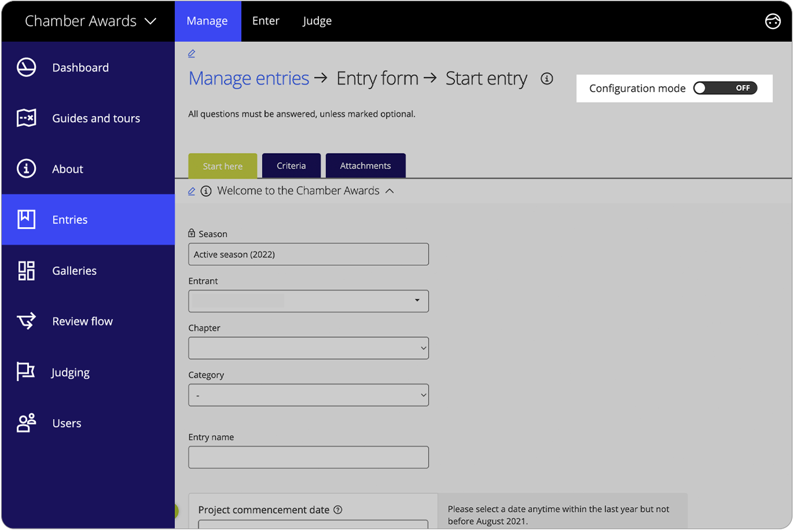
Task: Turn on Configuration mode
Action: (725, 88)
